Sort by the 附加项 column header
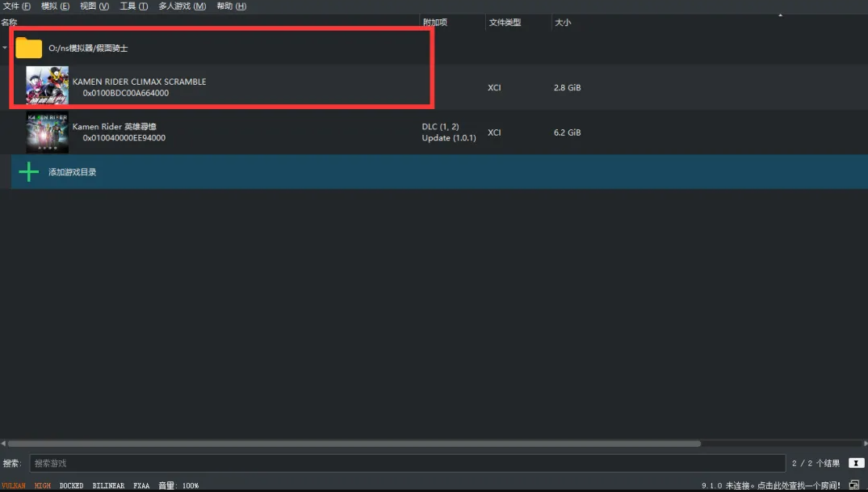Screen dimensions: 868x492 [435, 22]
